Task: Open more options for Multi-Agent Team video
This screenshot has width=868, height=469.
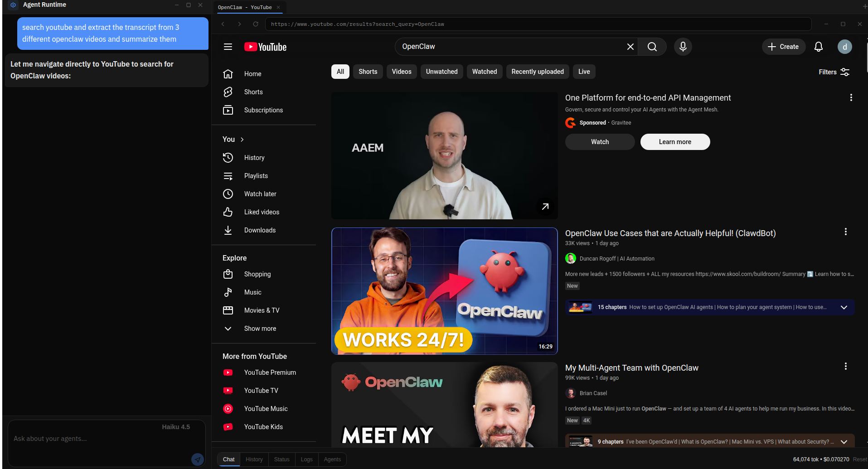Action: click(x=845, y=366)
